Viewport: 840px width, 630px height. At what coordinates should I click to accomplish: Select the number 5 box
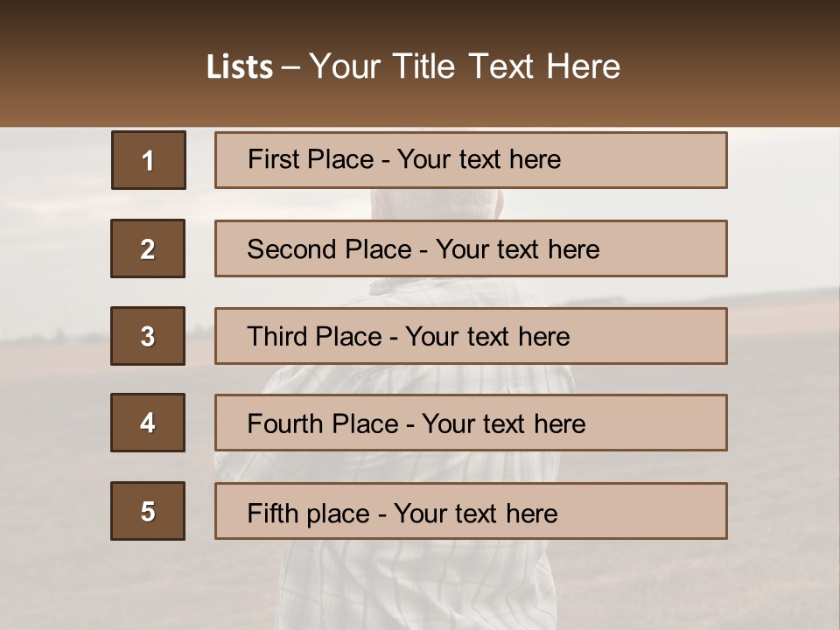[148, 511]
